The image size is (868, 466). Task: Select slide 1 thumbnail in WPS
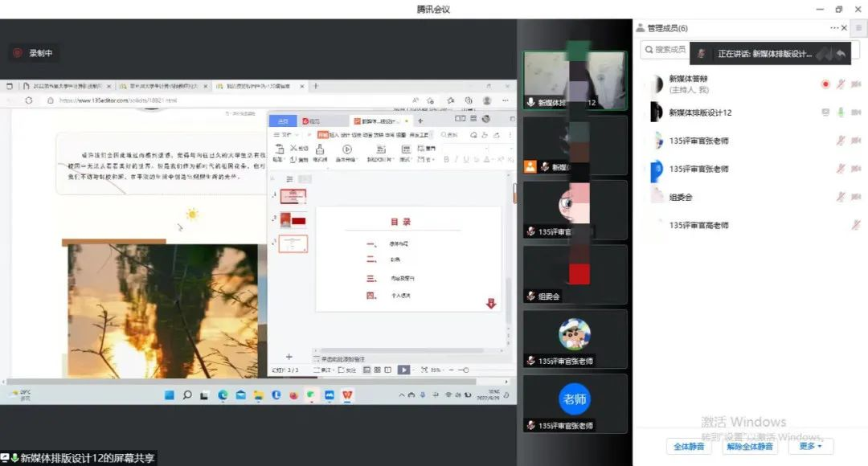click(x=293, y=196)
